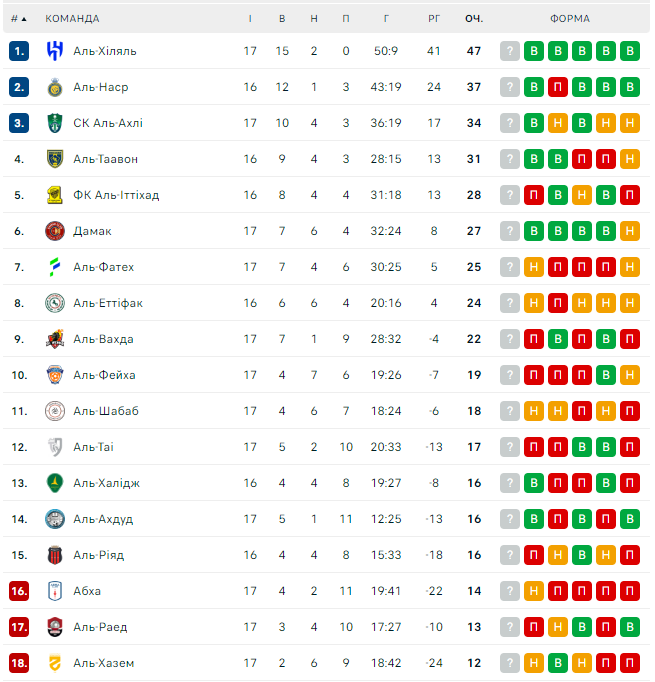Screen dimensions: 655x682
Task: Click Аль-Раед's rank 17 badge
Action: coord(19,627)
